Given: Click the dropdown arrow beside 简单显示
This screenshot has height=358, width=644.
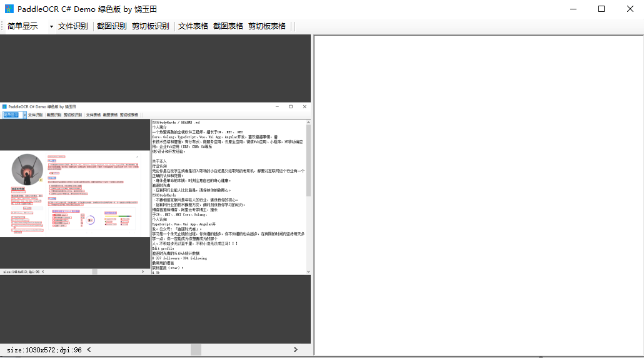Looking at the screenshot, I should [x=51, y=26].
